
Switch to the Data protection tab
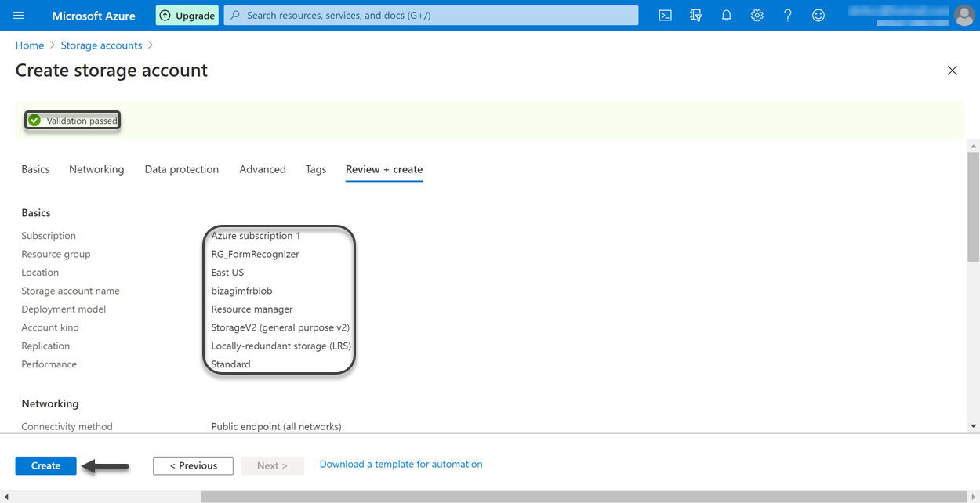click(x=182, y=169)
